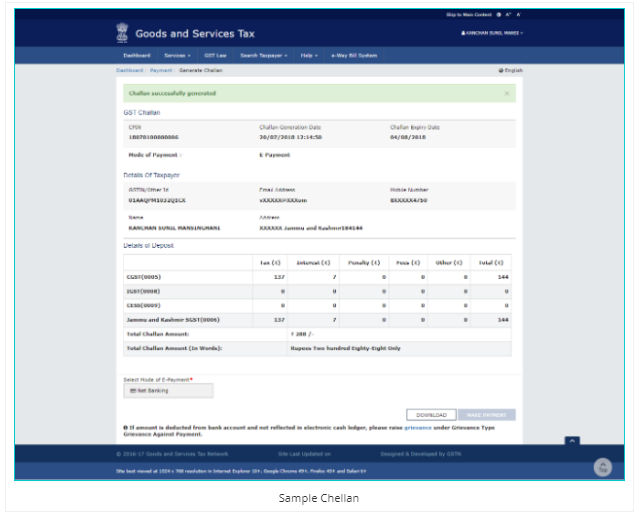Decrease font size with A- icon
The height and width of the screenshot is (519, 642).
pyautogui.click(x=518, y=15)
